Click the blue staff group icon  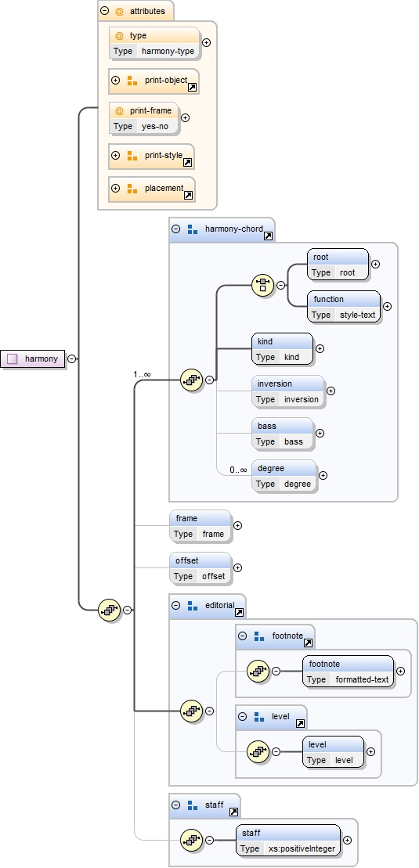(x=193, y=805)
